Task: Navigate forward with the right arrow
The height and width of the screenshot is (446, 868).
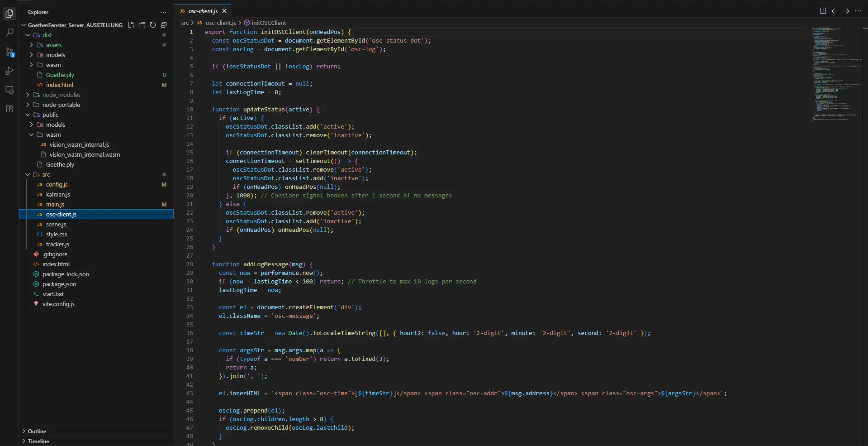Action: click(846, 11)
